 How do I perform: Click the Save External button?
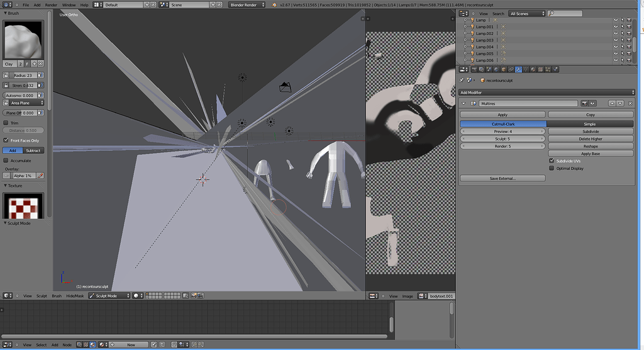[502, 179]
